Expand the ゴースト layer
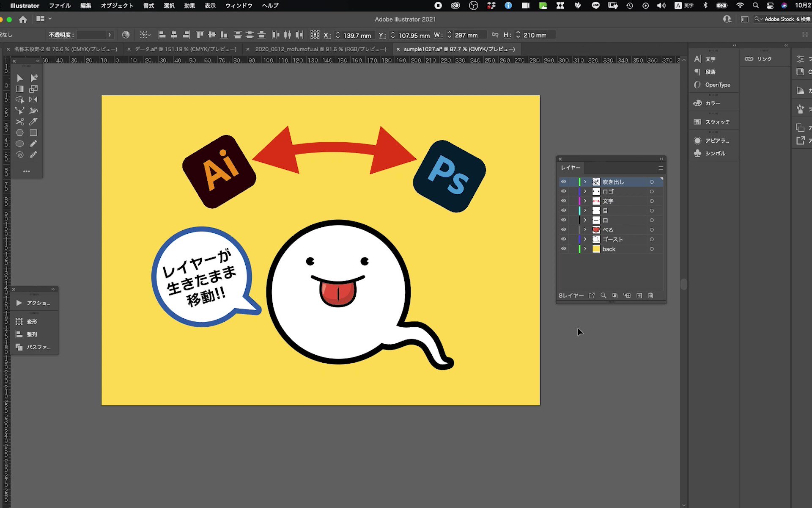812x508 pixels. pyautogui.click(x=585, y=239)
